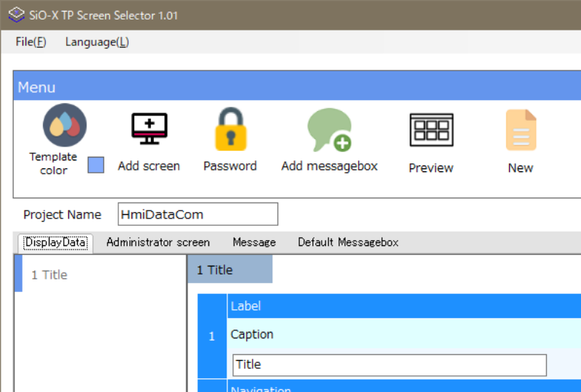Image resolution: width=581 pixels, height=392 pixels.
Task: Click the 'Project Name' label
Action: (62, 215)
